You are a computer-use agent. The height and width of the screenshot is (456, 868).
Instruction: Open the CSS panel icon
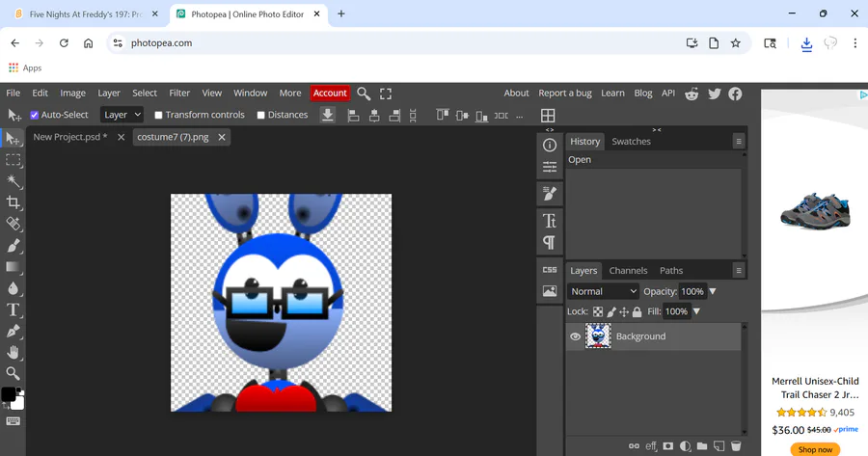tap(550, 270)
